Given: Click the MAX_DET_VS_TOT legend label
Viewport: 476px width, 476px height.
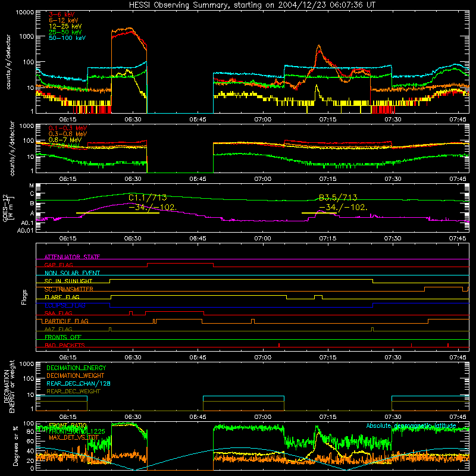Looking at the screenshot, I should pyautogui.click(x=74, y=437).
